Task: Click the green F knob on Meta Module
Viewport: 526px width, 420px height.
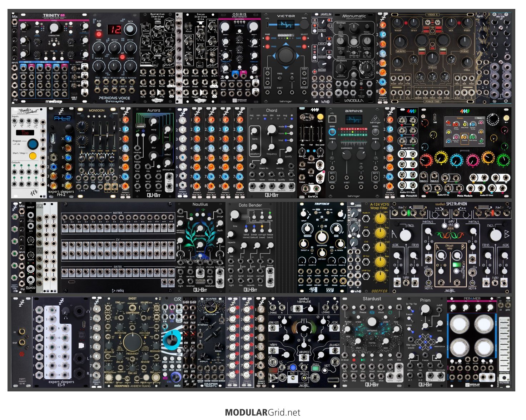Action: (x=503, y=160)
